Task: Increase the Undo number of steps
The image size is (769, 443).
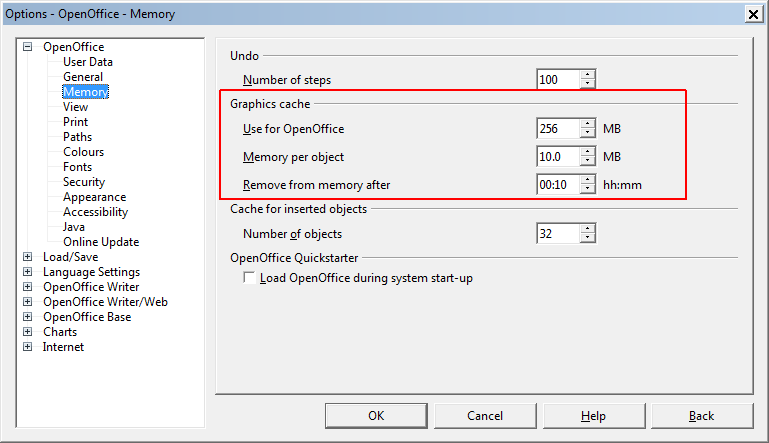Action: [588, 75]
